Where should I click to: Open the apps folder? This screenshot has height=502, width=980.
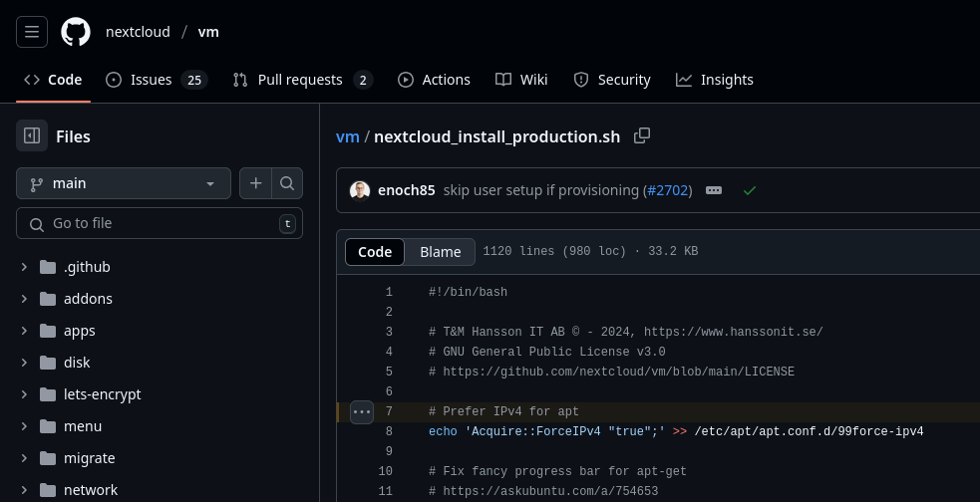[x=80, y=331]
